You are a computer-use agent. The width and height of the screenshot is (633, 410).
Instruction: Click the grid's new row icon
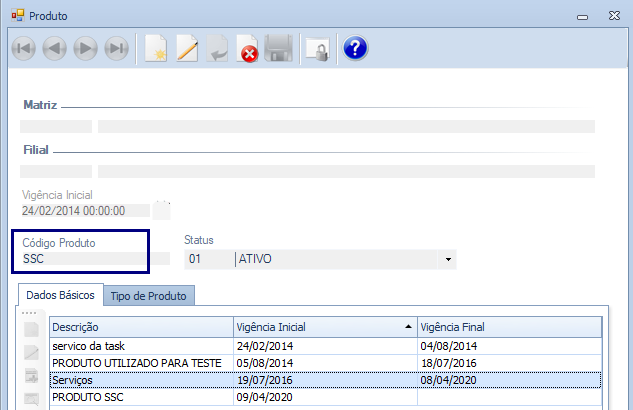[x=31, y=329]
